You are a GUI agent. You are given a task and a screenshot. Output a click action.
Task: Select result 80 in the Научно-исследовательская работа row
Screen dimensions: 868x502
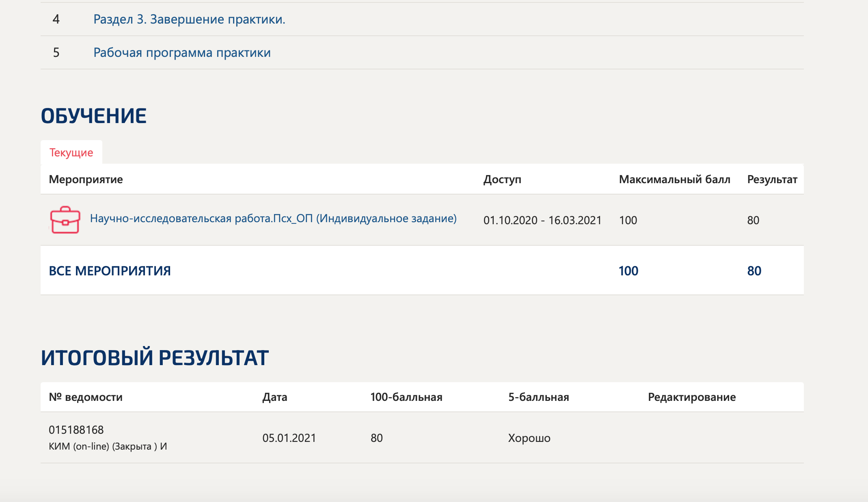tap(753, 220)
